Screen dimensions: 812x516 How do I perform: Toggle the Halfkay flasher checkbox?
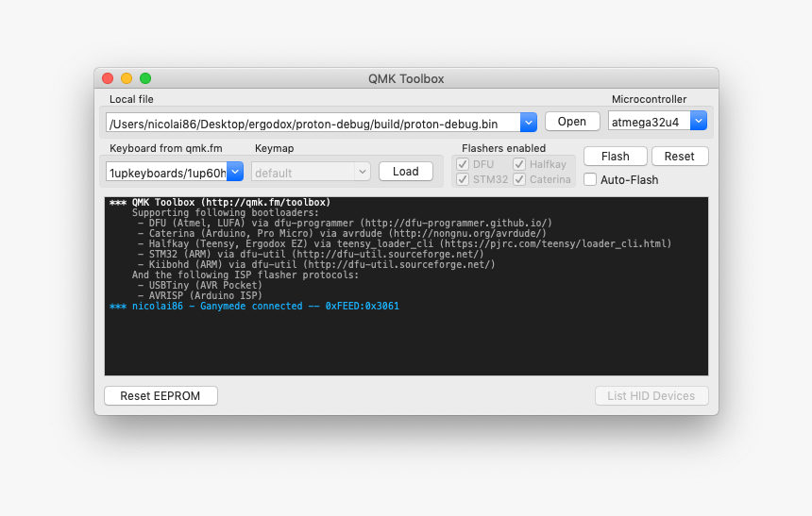519,164
